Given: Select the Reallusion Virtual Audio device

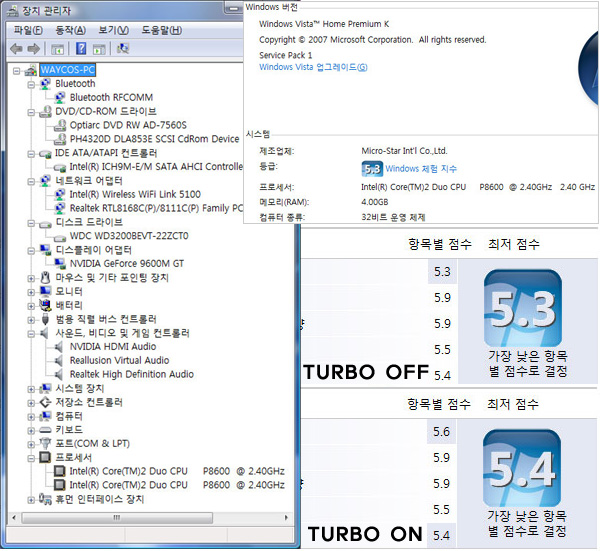Looking at the screenshot, I should (119, 360).
